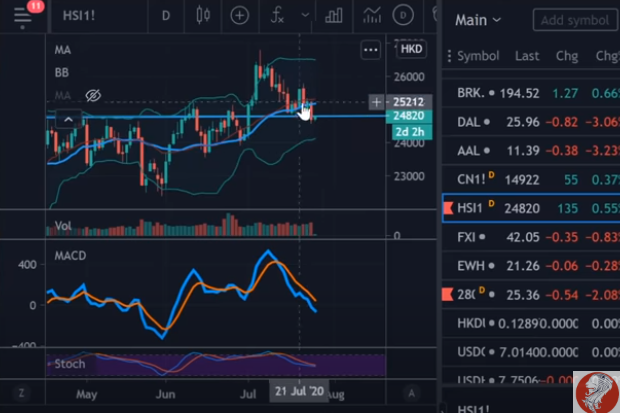
Task: Select the MA indicator legend
Action: point(63,50)
